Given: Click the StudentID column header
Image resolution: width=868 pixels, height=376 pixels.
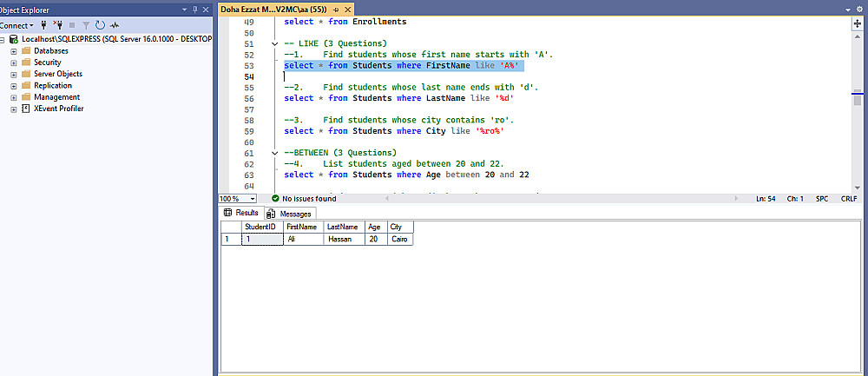Looking at the screenshot, I should pos(262,227).
